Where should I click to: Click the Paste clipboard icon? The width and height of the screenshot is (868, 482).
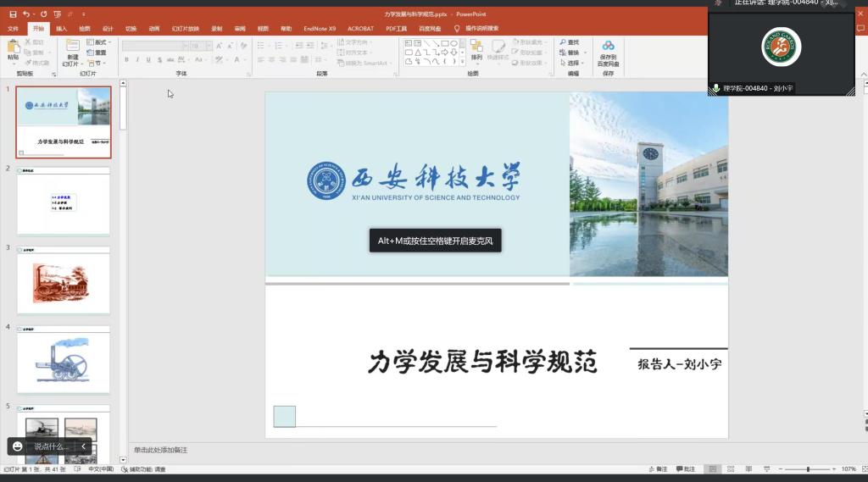[x=13, y=49]
